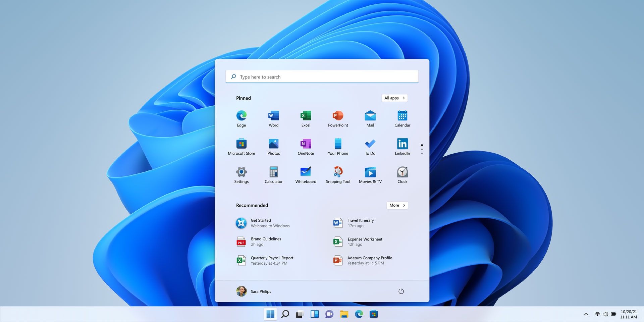Expand hidden icons in the system tray
Image resolution: width=644 pixels, height=322 pixels.
pos(586,314)
